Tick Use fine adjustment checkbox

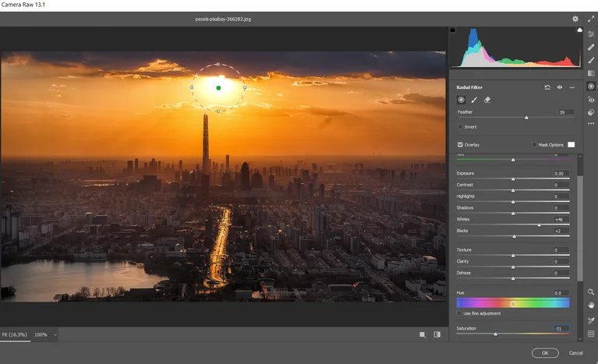tap(460, 313)
